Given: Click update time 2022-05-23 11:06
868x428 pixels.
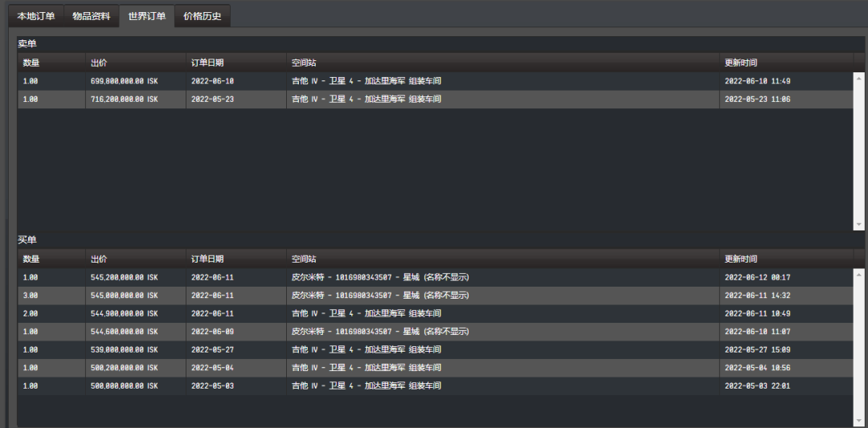Looking at the screenshot, I should 757,100.
